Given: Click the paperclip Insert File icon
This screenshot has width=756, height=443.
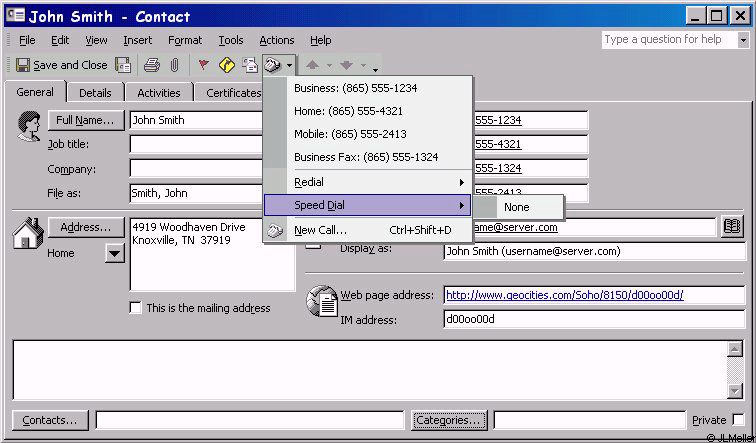Looking at the screenshot, I should coord(175,65).
